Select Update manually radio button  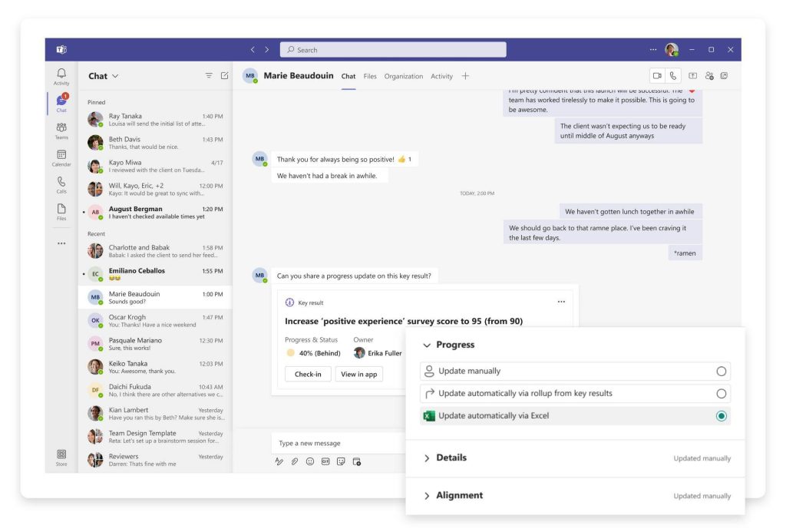722,372
